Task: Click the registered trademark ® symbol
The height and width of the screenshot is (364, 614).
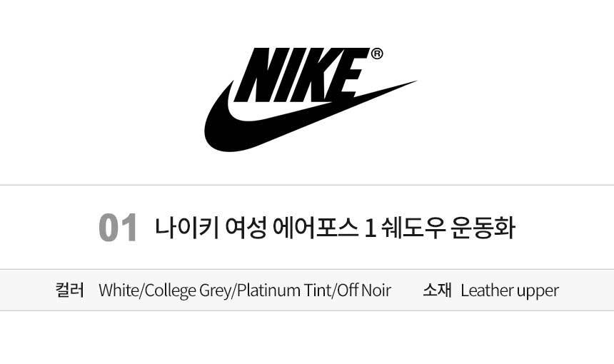Action: point(377,54)
